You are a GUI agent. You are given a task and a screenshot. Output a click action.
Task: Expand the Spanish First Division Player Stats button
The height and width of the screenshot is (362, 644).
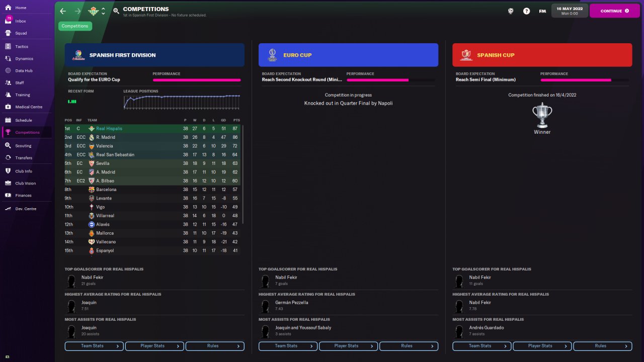point(154,346)
